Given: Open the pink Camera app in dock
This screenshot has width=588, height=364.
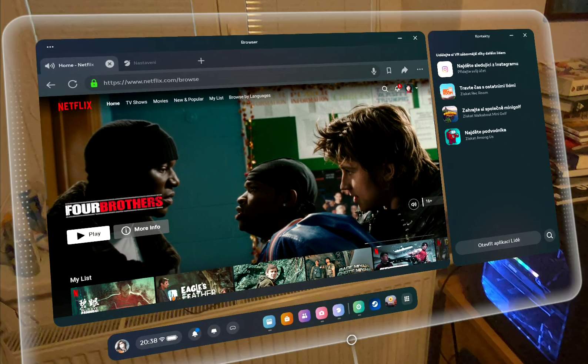Looking at the screenshot, I should [x=321, y=313].
